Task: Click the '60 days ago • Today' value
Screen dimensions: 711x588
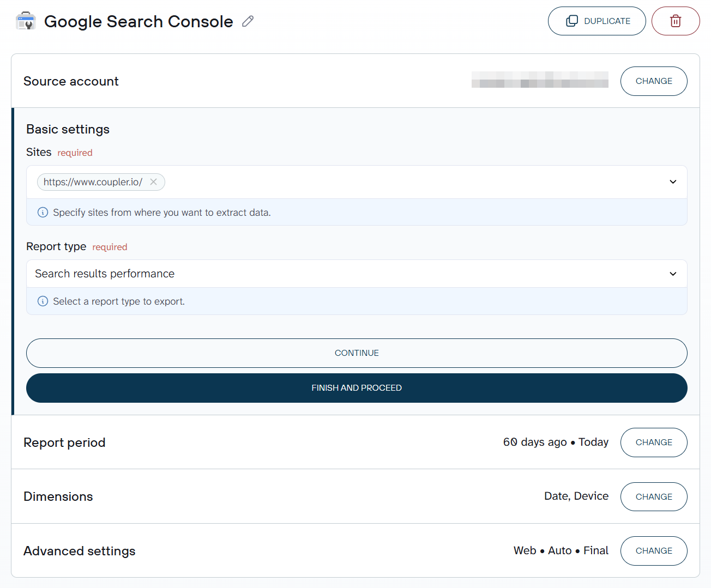Action: [556, 442]
